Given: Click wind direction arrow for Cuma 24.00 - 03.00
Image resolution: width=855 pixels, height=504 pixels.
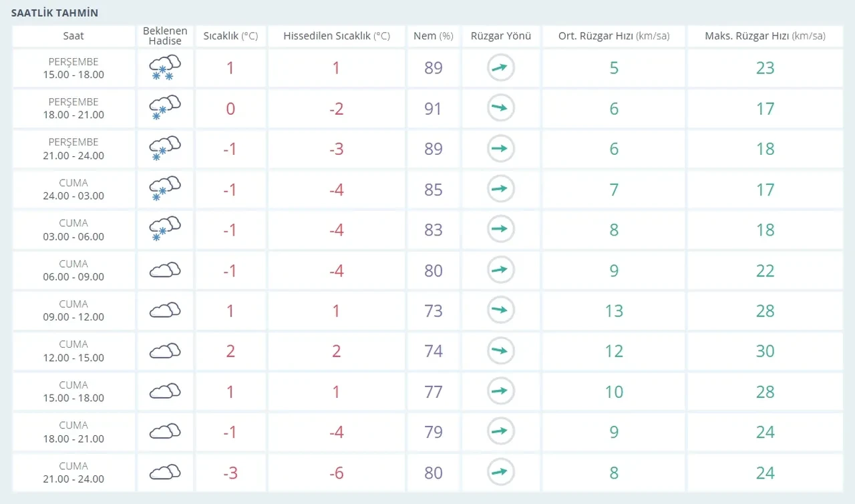Looking at the screenshot, I should (x=500, y=189).
